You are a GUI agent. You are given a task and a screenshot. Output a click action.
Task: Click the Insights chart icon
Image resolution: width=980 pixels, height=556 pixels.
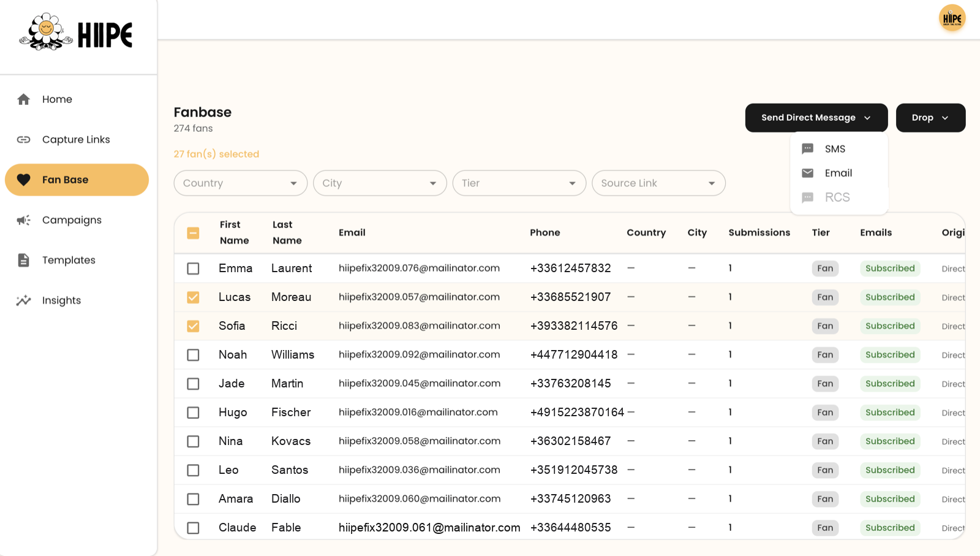(x=23, y=300)
